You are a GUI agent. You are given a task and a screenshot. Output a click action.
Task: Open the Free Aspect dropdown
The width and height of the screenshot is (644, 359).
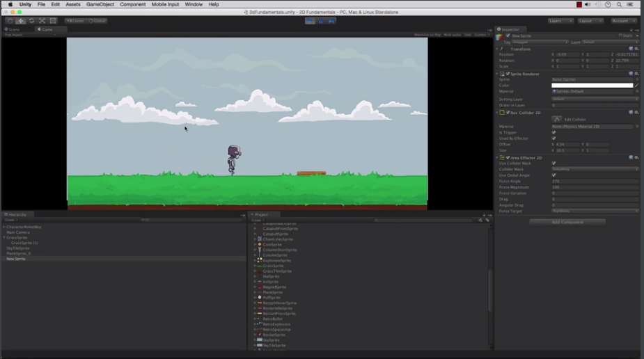coord(29,35)
